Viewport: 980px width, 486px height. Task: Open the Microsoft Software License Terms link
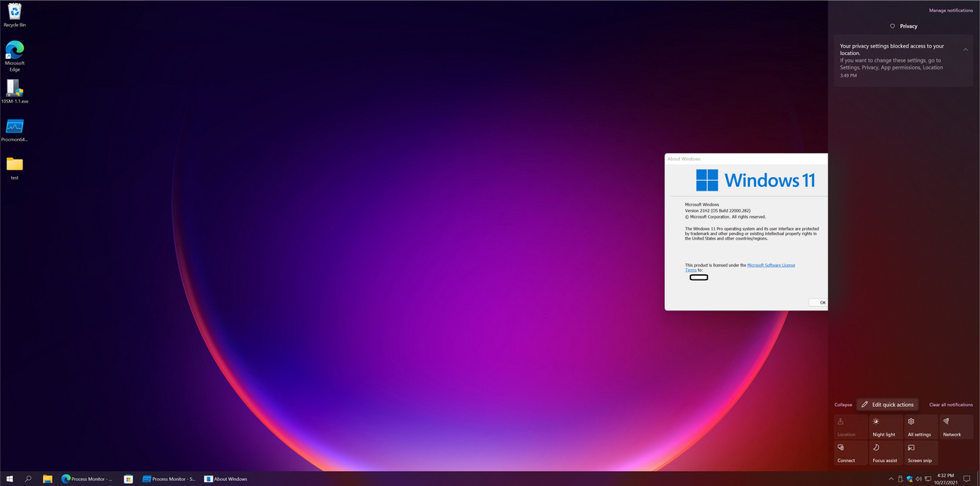[771, 265]
